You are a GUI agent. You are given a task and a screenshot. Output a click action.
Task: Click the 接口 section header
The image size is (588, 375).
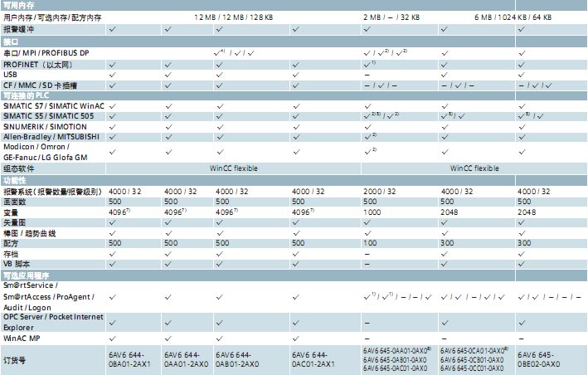click(11, 41)
